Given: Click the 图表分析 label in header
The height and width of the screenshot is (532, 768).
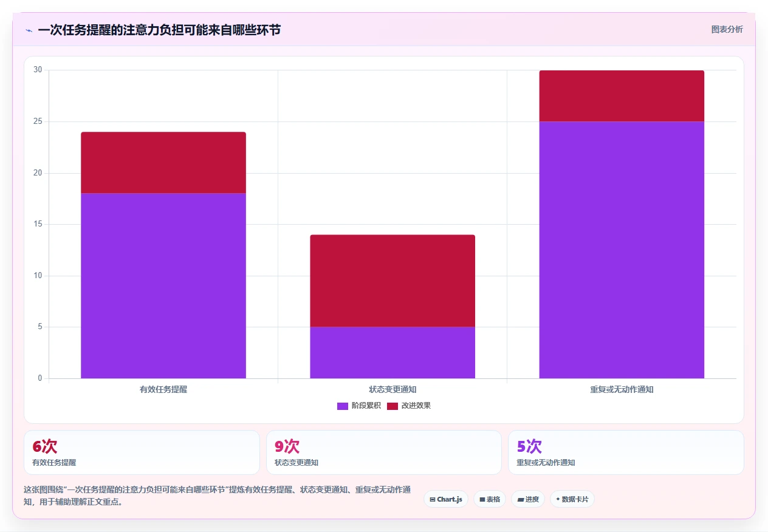Looking at the screenshot, I should coord(727,29).
